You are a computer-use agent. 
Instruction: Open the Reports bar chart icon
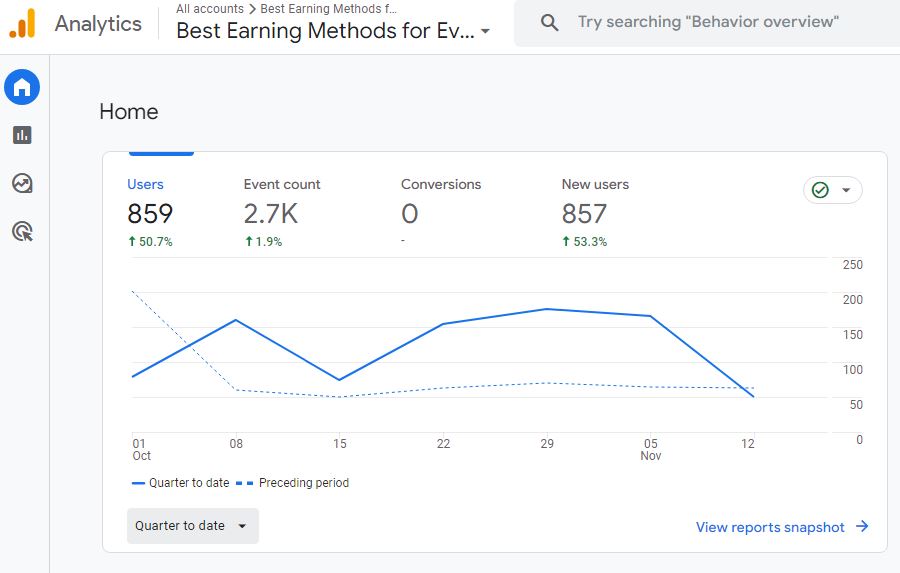click(22, 135)
